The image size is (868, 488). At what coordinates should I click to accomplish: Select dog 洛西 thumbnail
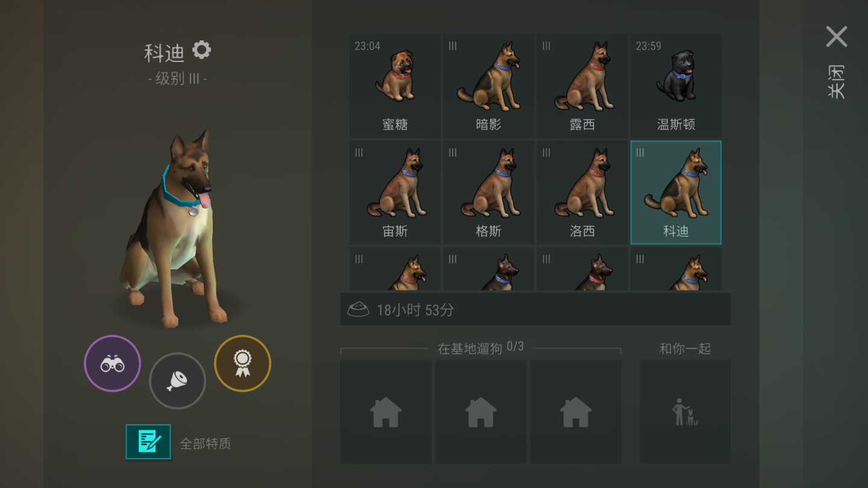(x=582, y=192)
